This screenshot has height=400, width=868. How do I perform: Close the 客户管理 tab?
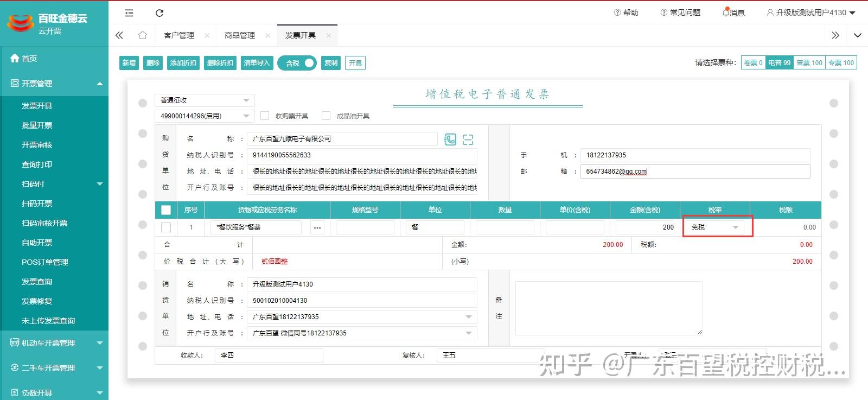[x=207, y=35]
